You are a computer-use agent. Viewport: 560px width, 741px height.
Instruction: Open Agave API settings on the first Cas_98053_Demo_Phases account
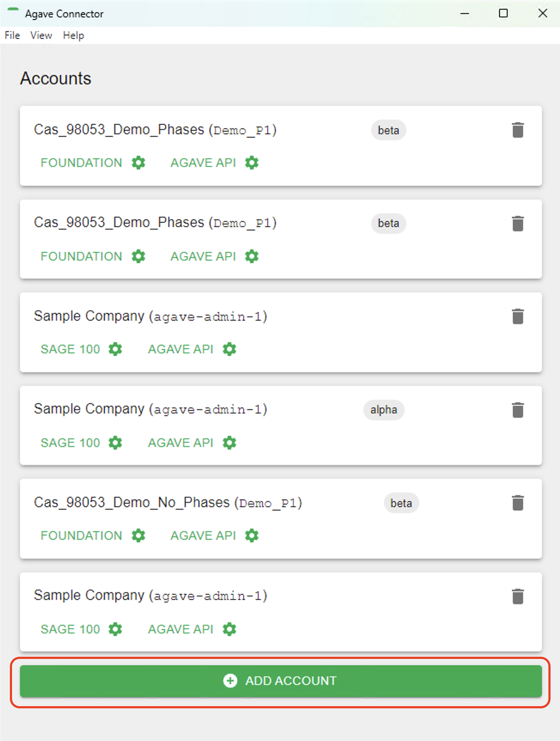point(252,162)
